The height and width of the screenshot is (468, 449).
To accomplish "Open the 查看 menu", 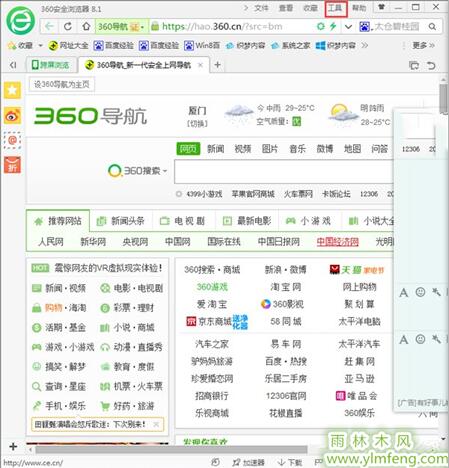I will [x=286, y=8].
